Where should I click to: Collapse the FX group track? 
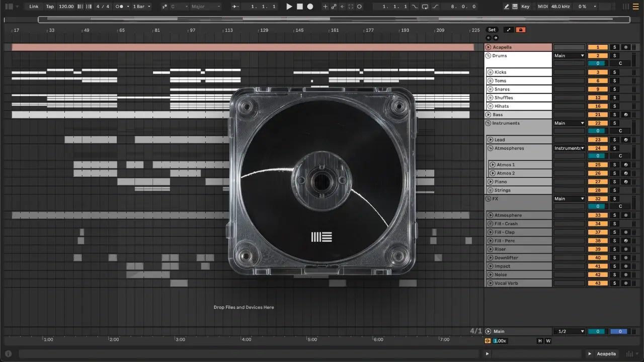tap(488, 199)
